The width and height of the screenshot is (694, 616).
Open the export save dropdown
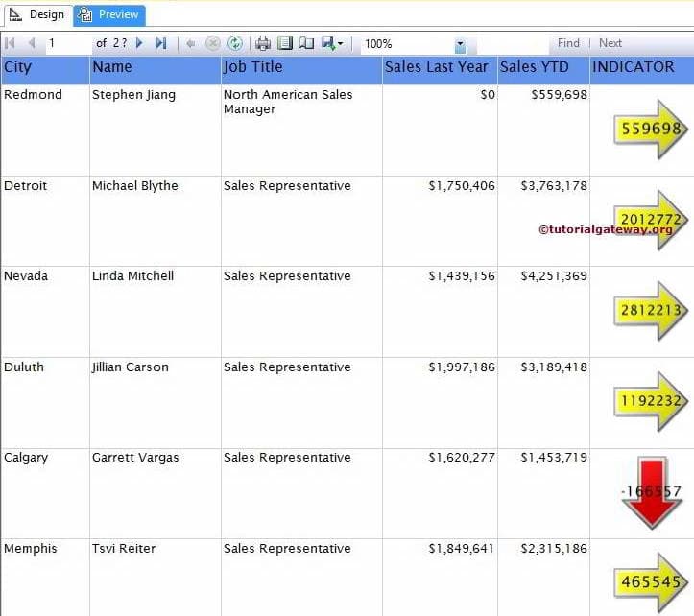332,43
